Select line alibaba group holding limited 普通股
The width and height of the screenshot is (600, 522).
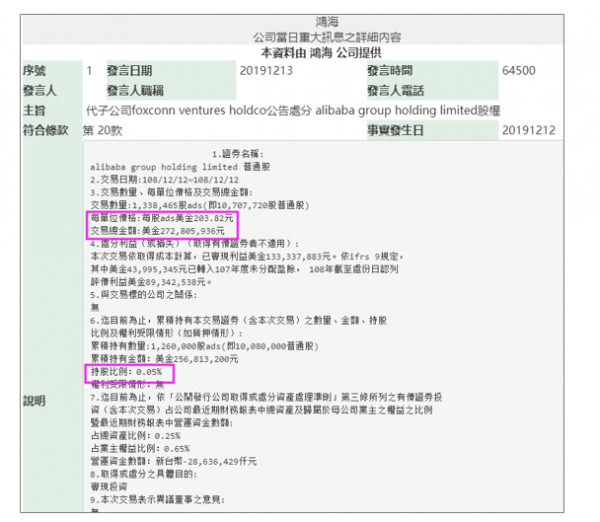[x=180, y=167]
